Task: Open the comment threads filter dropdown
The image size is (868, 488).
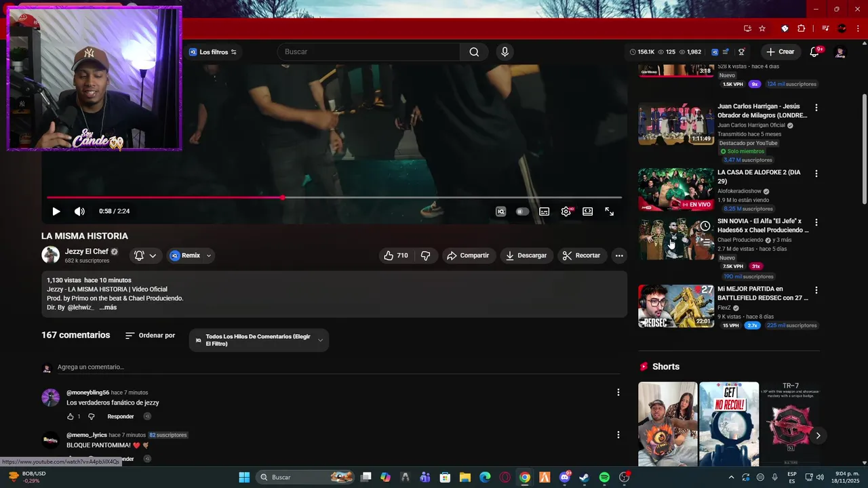Action: pyautogui.click(x=259, y=340)
